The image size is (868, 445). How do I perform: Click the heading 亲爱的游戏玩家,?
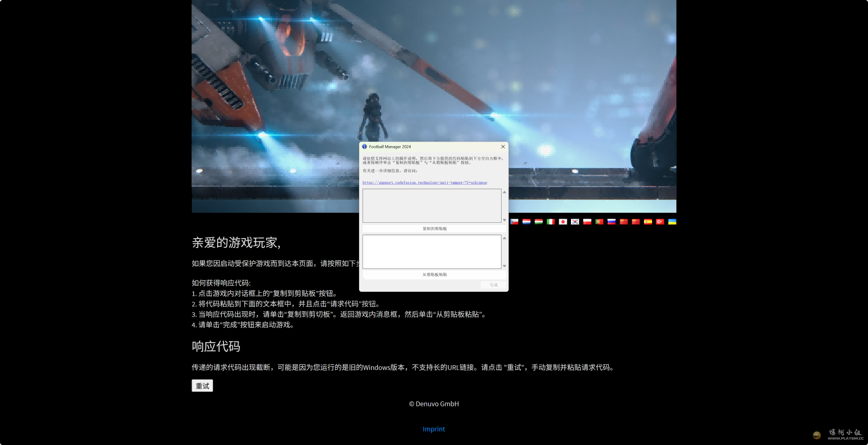click(236, 243)
